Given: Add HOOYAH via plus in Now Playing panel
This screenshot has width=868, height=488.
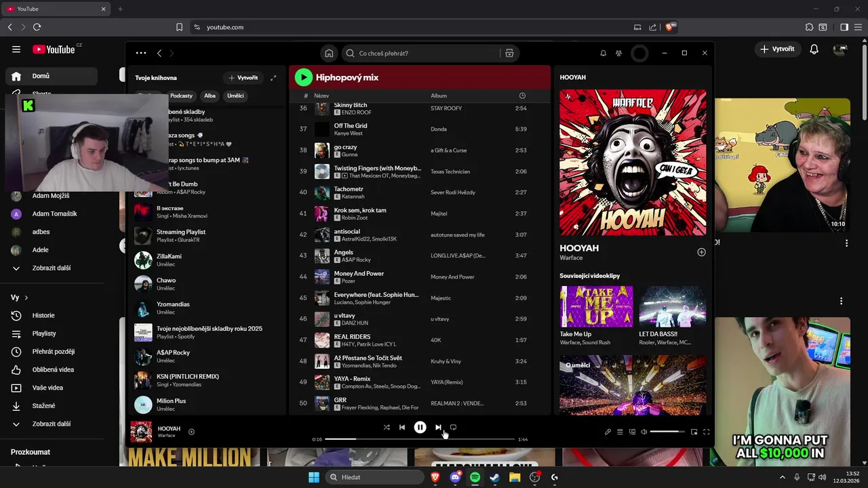Looking at the screenshot, I should point(701,252).
